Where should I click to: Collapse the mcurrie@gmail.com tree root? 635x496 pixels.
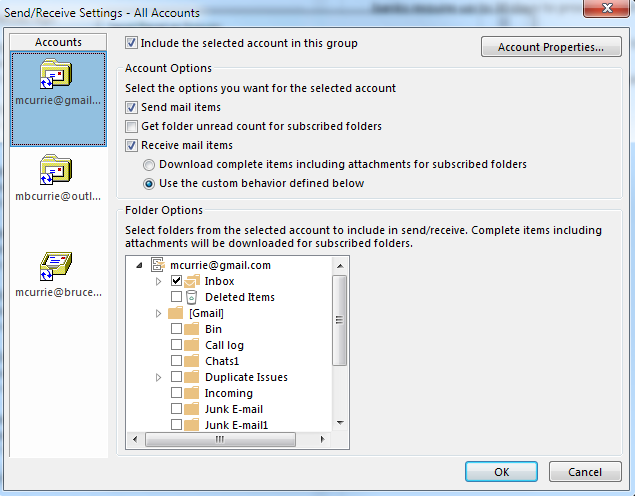(138, 265)
